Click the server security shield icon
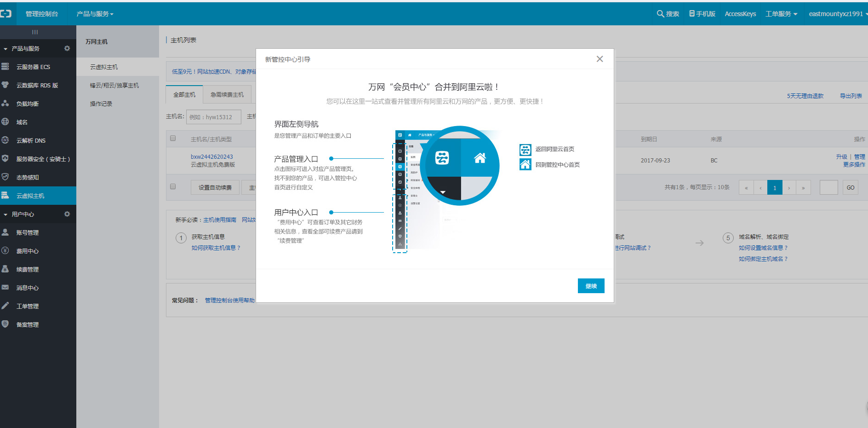This screenshot has height=428, width=868. (x=6, y=159)
